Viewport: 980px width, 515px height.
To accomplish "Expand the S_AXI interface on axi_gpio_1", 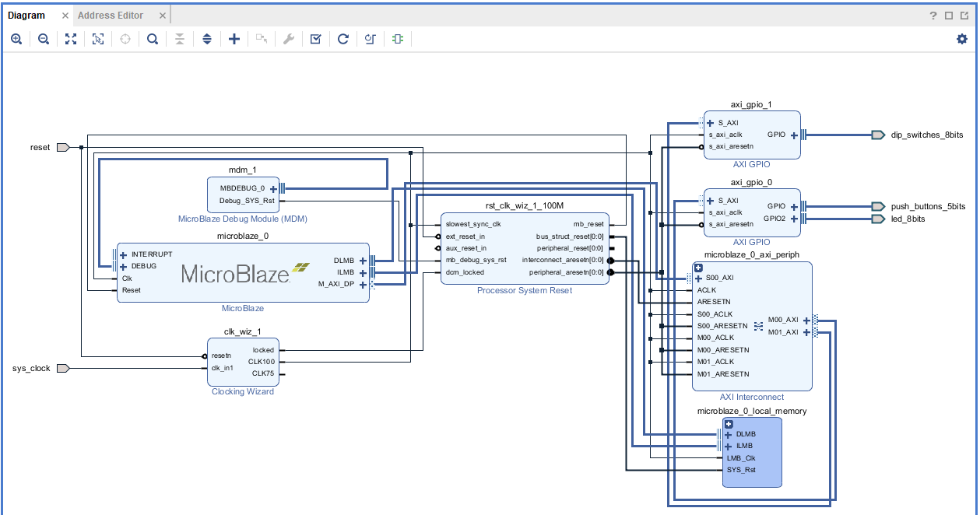I will pos(710,123).
